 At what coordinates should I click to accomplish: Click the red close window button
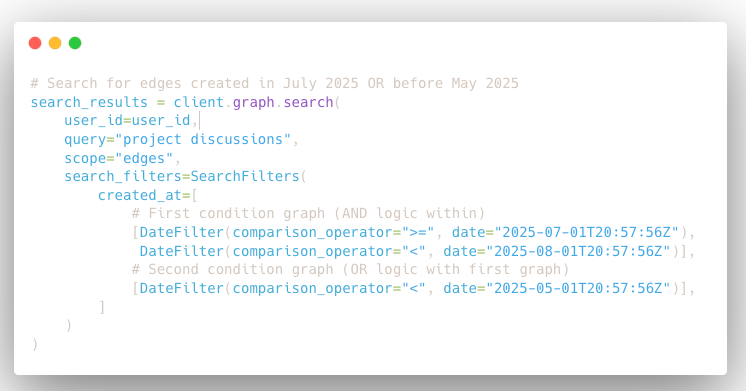(35, 43)
